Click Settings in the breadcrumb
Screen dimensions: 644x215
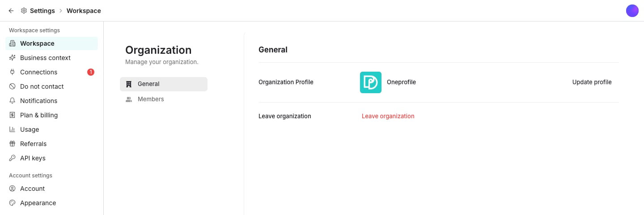click(42, 11)
